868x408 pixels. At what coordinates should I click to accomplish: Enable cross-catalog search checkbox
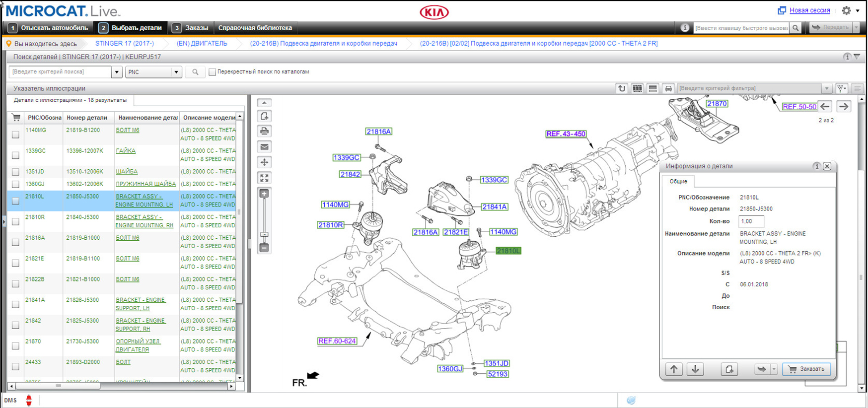[213, 72]
